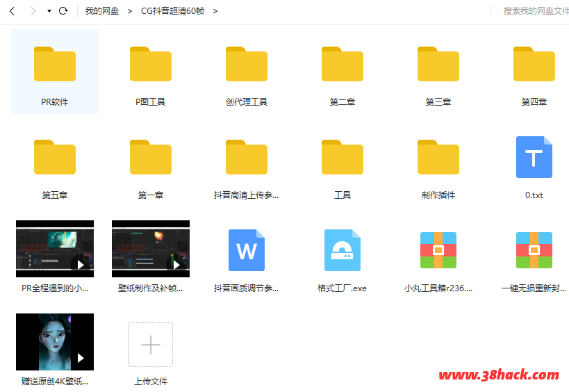Click the 第二章 label
This screenshot has height=392, width=569.
[x=343, y=102]
